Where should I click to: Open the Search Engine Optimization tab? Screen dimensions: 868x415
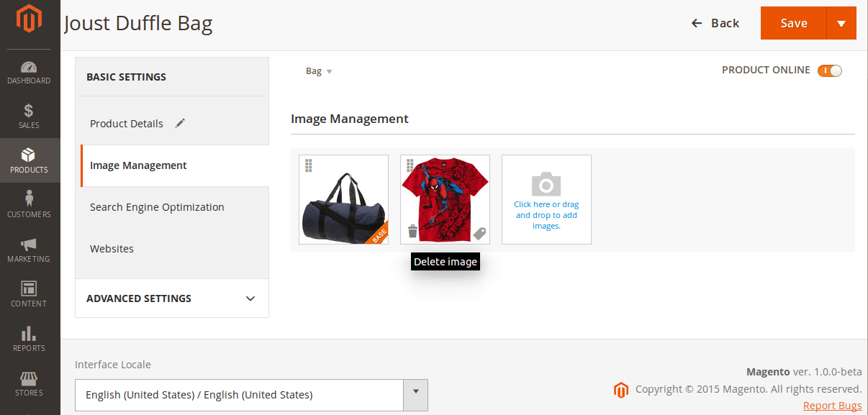pyautogui.click(x=157, y=207)
